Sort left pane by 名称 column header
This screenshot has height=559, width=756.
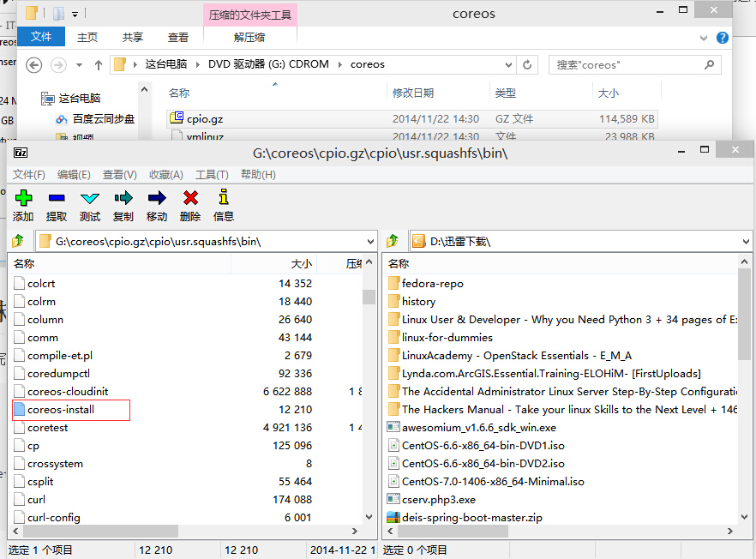(121, 264)
